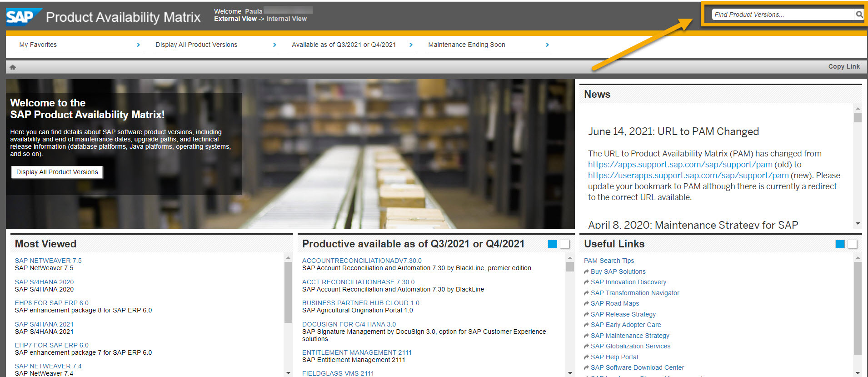This screenshot has width=868, height=377.
Task: Toggle white view square in Useful Links panel
Action: [852, 244]
